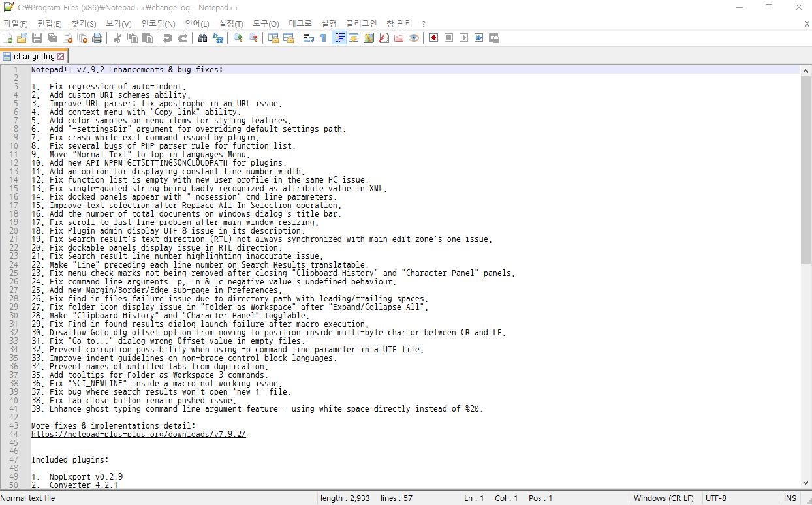Zoom out using the magnifier minus icon
Screen dimensions: 812x505
pyautogui.click(x=253, y=38)
